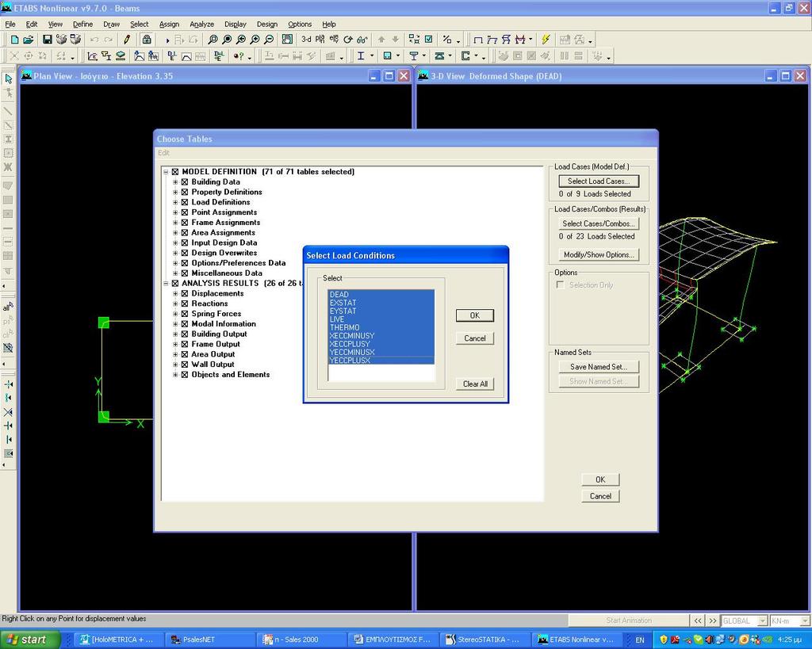Toggle the Lock/Unlock Model padlock icon
The image size is (812, 649).
tap(147, 40)
